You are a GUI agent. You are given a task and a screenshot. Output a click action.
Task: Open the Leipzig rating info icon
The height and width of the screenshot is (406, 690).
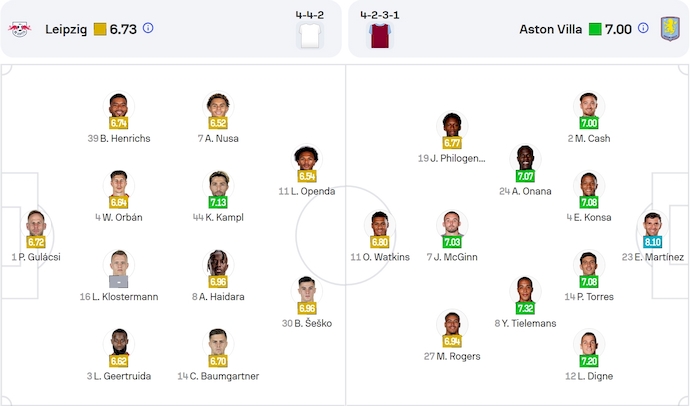click(x=148, y=29)
